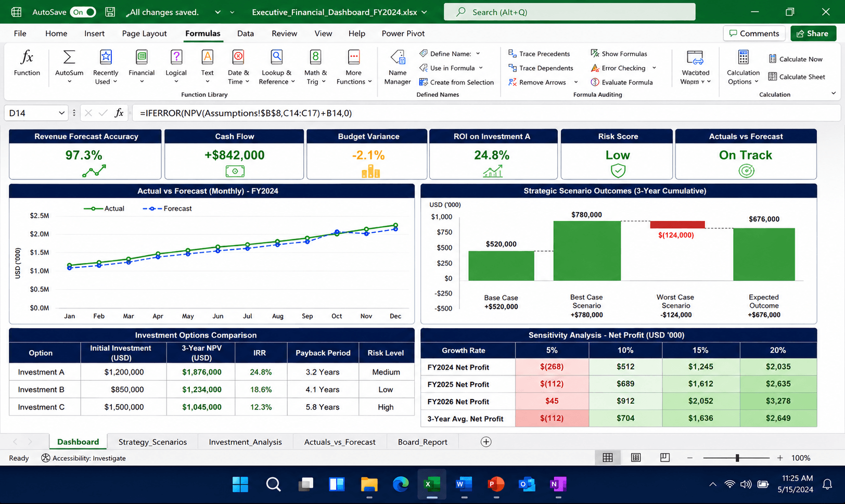Click the Search box
The height and width of the screenshot is (504, 845).
[569, 12]
